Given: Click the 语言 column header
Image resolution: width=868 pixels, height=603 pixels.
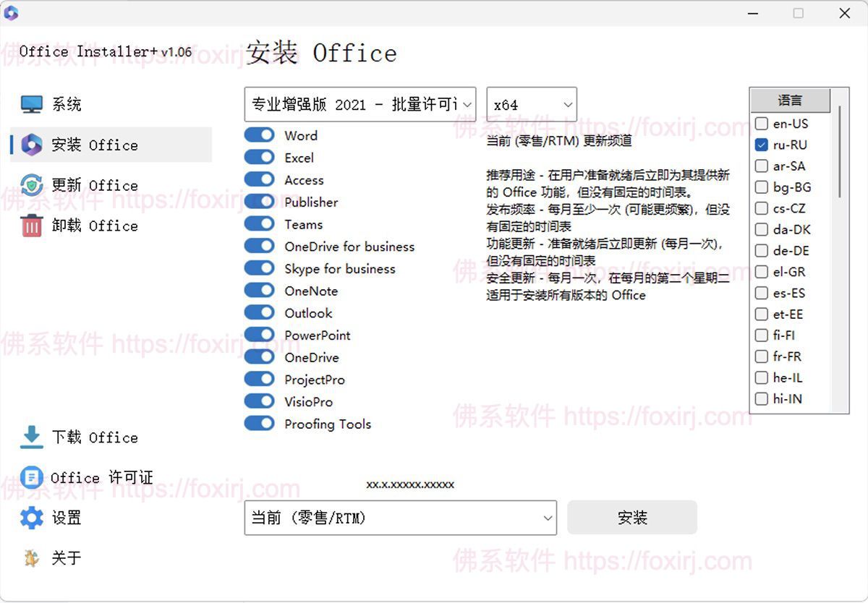Looking at the screenshot, I should pyautogui.click(x=790, y=100).
